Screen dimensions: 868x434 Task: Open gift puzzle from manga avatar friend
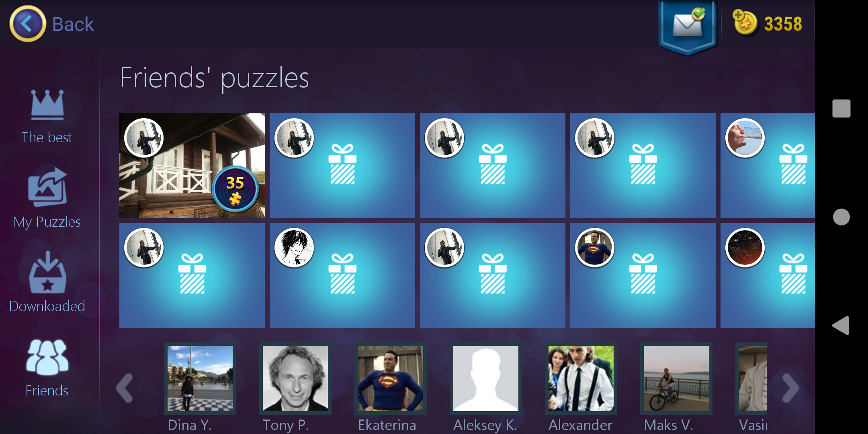click(x=342, y=276)
